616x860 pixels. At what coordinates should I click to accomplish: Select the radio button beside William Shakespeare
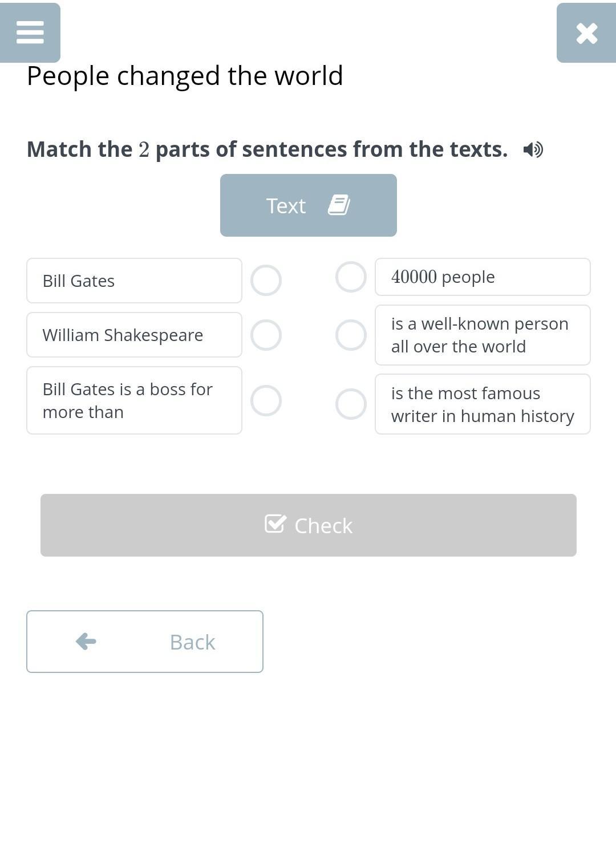tap(266, 335)
